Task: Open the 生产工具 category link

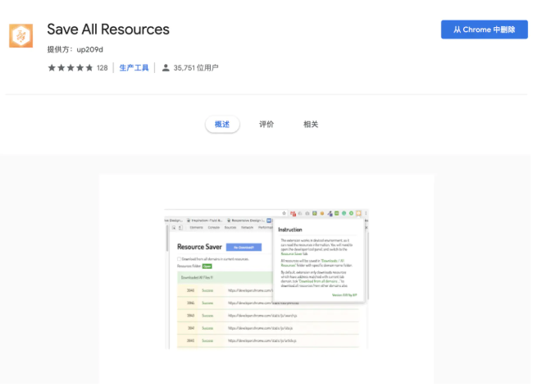Action: [x=134, y=68]
